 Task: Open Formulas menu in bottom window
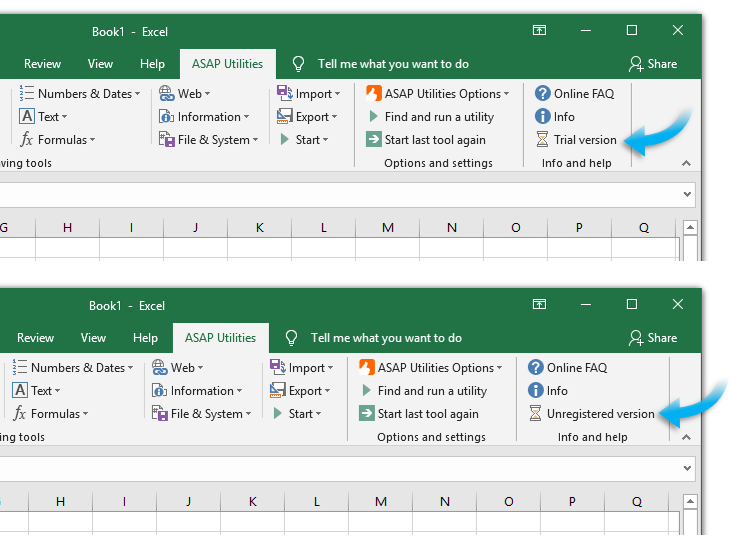point(51,413)
